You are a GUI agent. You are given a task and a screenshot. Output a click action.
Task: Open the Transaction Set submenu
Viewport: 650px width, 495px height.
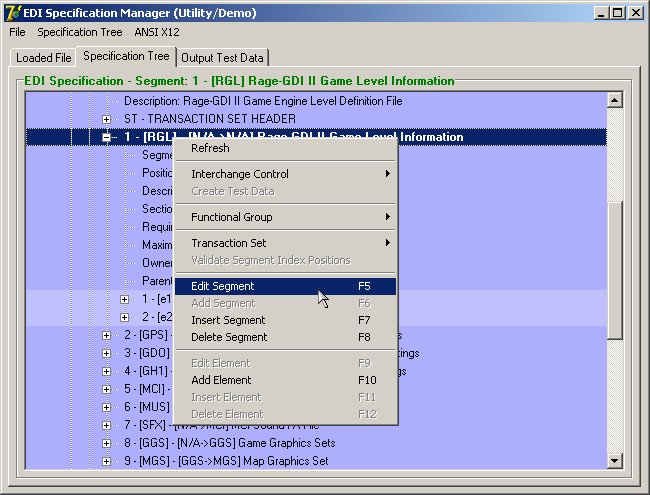point(285,243)
